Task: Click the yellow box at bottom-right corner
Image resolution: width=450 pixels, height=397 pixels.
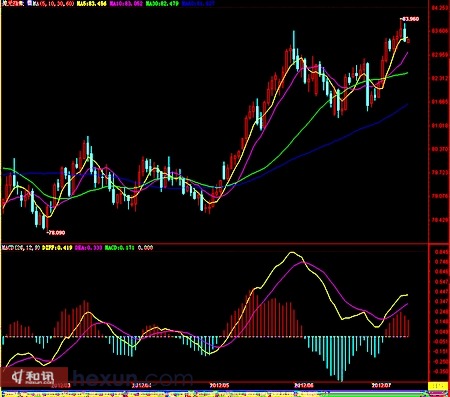Action: pos(438,386)
